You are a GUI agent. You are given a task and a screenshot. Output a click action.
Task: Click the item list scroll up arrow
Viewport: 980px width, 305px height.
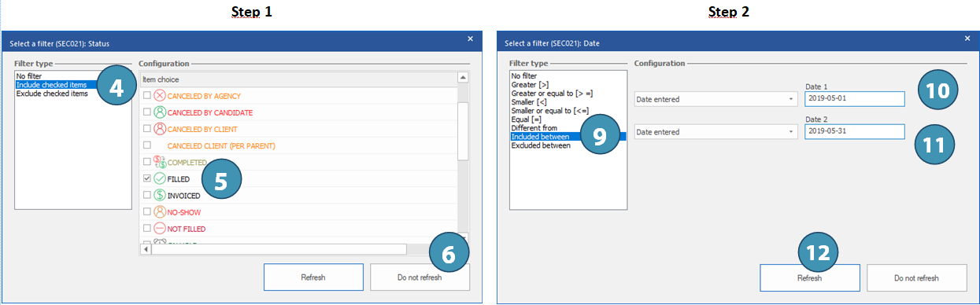pyautogui.click(x=463, y=78)
